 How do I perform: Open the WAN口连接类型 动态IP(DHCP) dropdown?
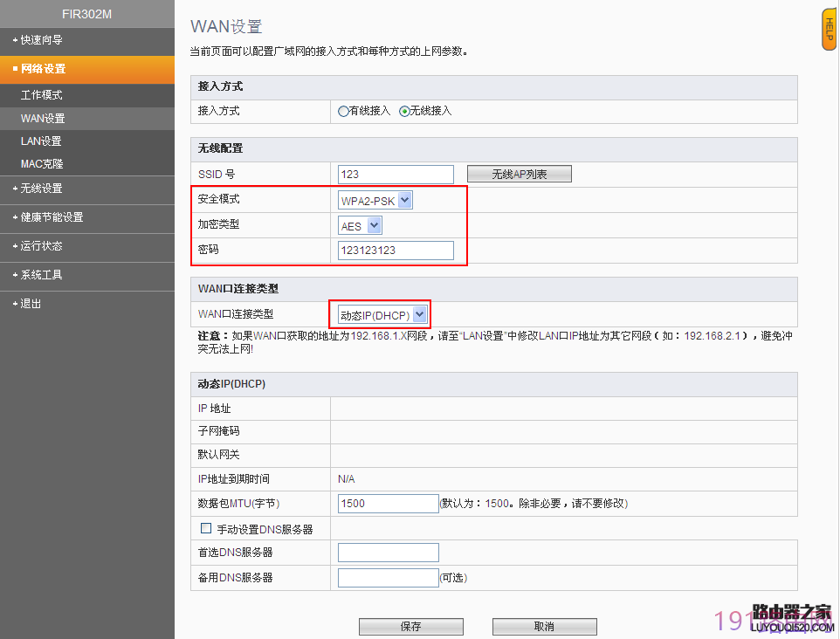(382, 315)
